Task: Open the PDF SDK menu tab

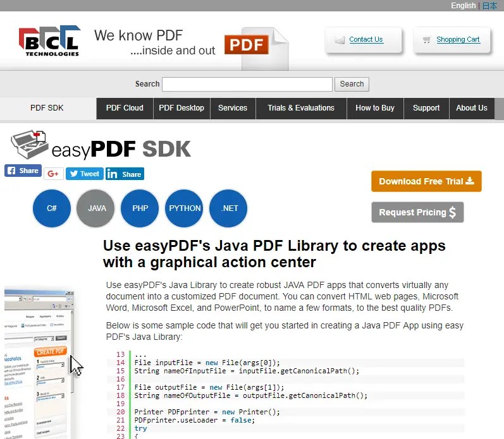Action: [x=47, y=108]
